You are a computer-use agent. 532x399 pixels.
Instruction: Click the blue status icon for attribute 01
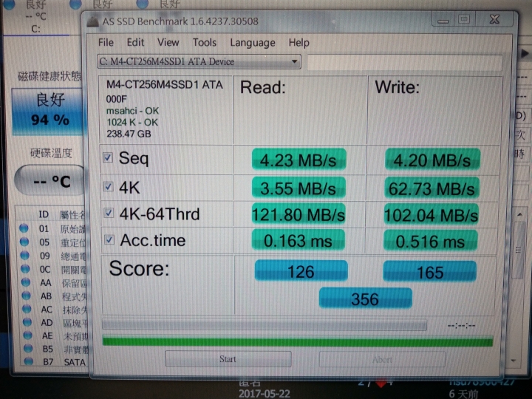[x=24, y=228]
